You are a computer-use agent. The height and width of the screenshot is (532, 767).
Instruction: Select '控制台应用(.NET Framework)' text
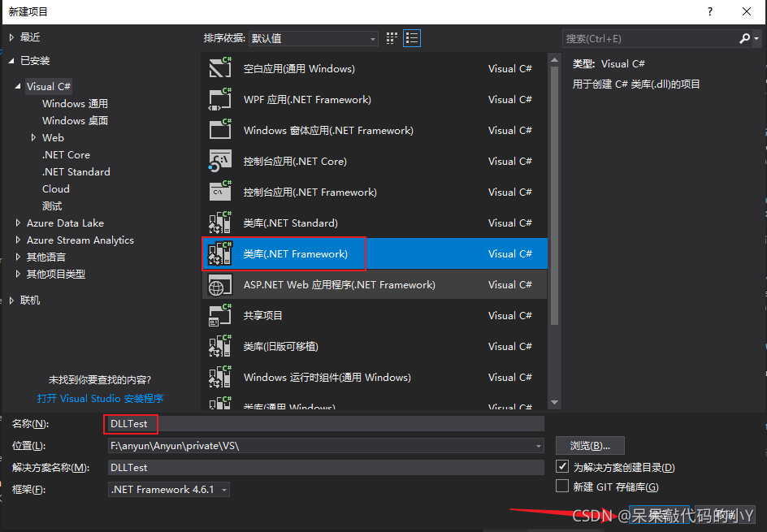pyautogui.click(x=310, y=192)
